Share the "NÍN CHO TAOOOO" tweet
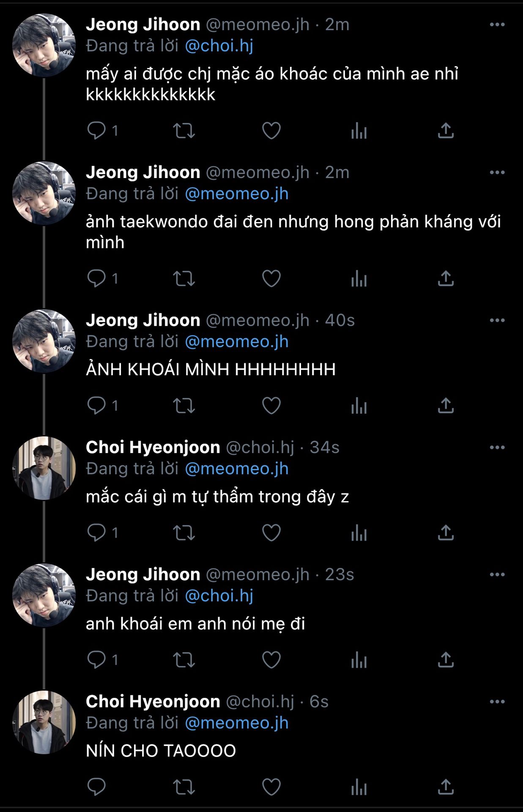 click(x=446, y=787)
